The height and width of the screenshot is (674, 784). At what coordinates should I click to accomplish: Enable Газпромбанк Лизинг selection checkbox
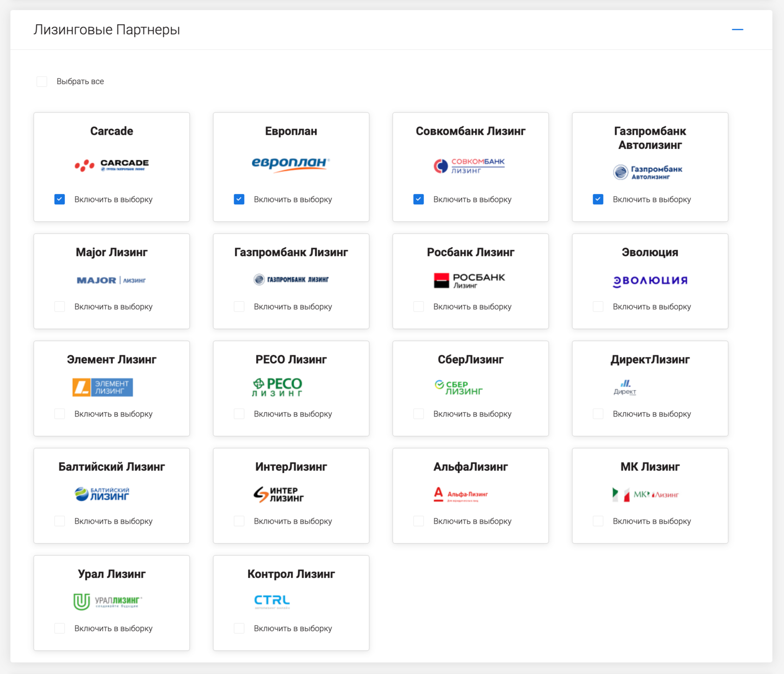239,307
